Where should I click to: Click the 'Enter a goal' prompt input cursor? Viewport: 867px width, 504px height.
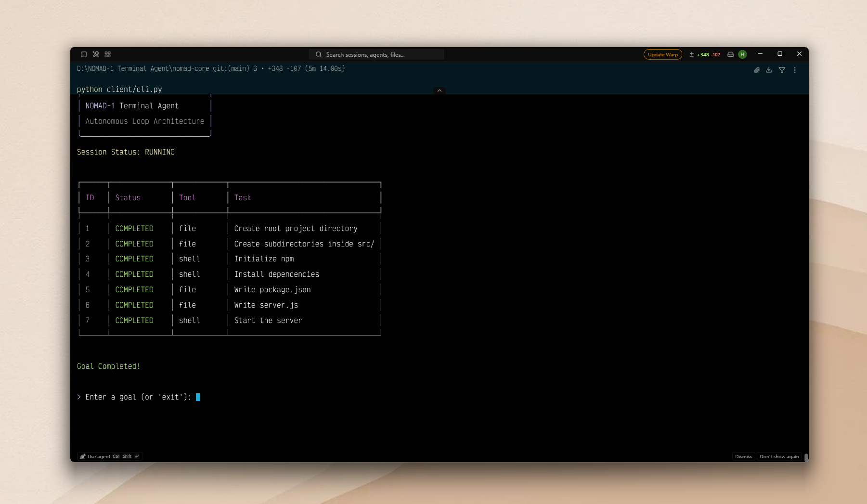(x=198, y=397)
